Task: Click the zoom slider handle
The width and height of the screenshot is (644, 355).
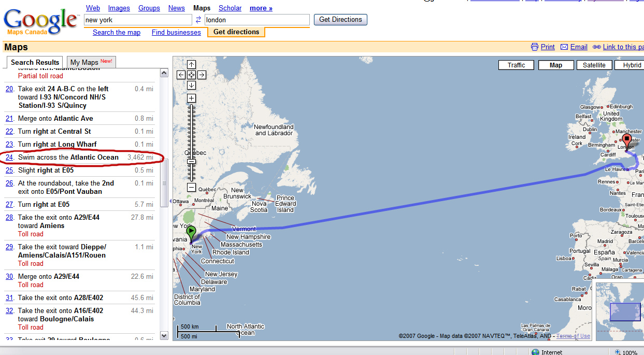Action: tap(191, 161)
